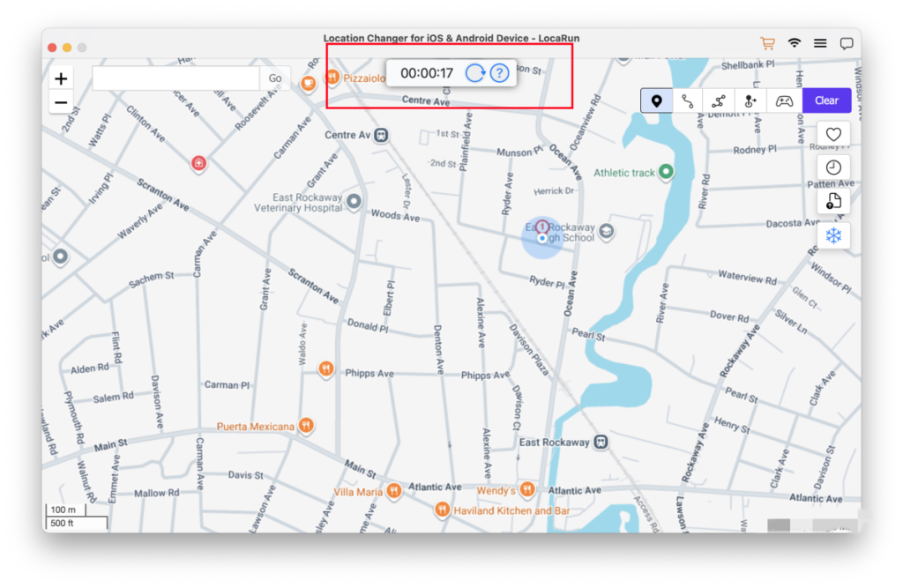Screen dimensions: 903x588
Task: Click the blue current location dot
Action: [x=542, y=238]
